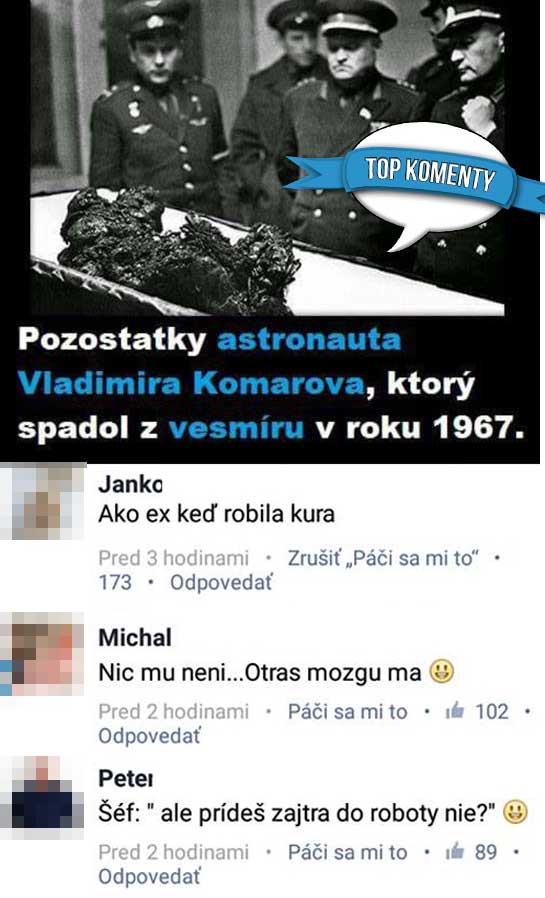Click the smiley emoji in Michal's comment

click(441, 671)
